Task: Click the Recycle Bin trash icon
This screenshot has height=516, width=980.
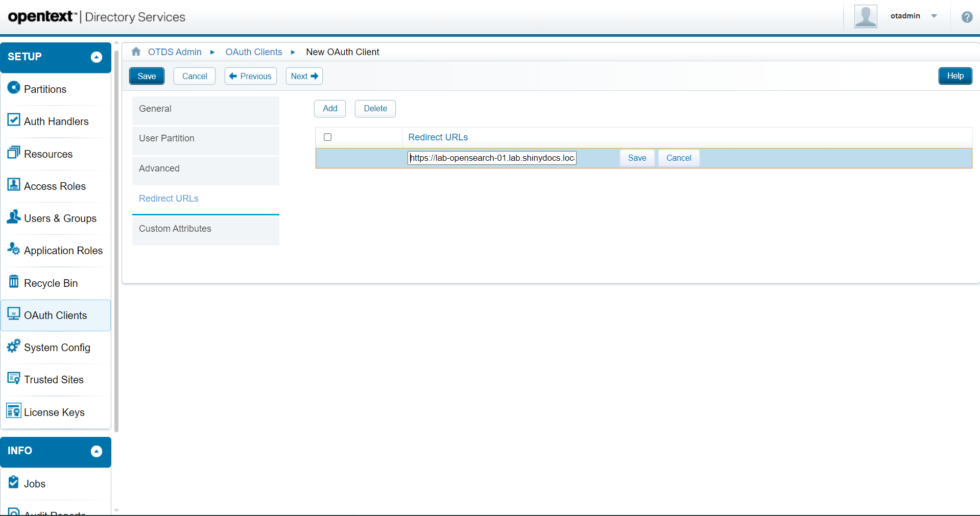Action: (14, 282)
